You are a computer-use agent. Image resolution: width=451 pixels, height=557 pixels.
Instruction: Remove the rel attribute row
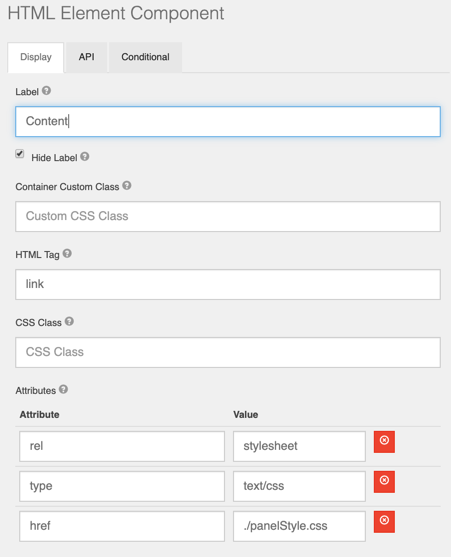click(384, 442)
